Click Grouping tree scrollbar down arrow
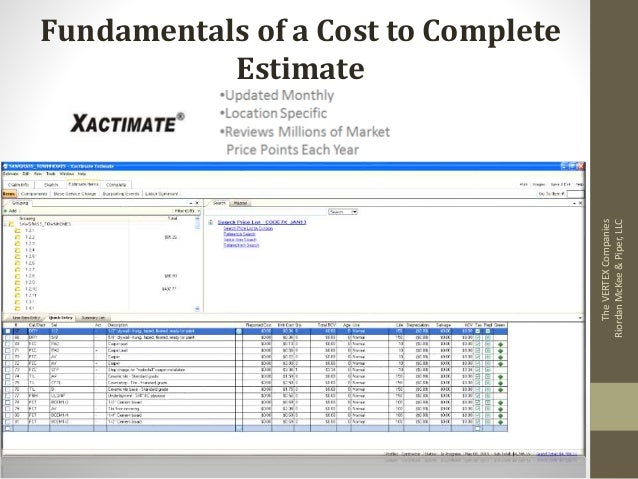Viewport: 638px width, 479px height. pos(197,309)
